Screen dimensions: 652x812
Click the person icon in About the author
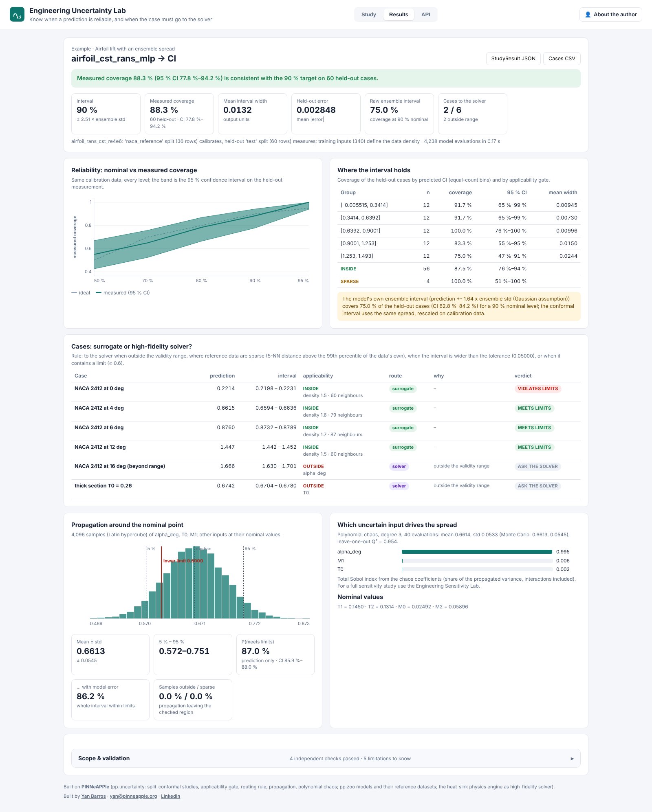(x=588, y=14)
